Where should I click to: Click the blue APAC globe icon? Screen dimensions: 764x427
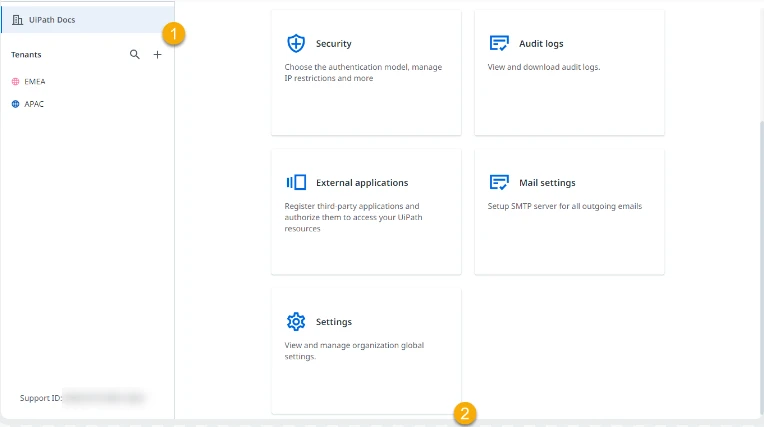point(16,104)
